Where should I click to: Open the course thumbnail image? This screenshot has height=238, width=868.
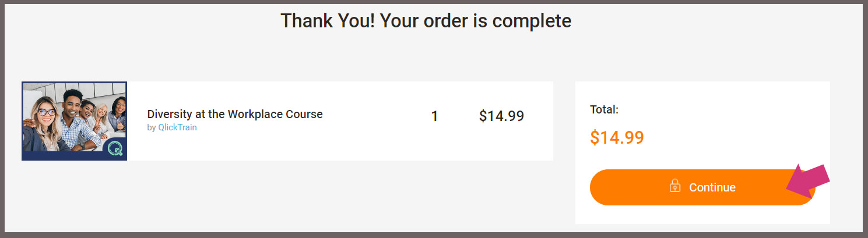pos(74,121)
